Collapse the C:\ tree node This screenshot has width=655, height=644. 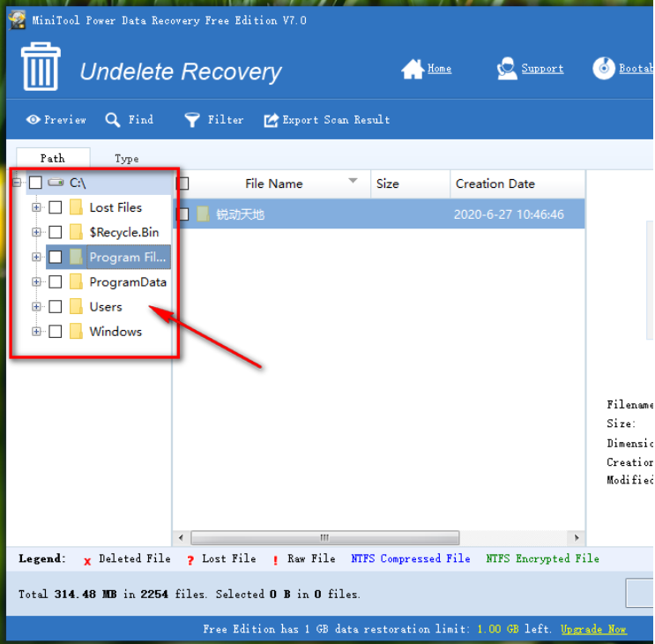click(17, 183)
